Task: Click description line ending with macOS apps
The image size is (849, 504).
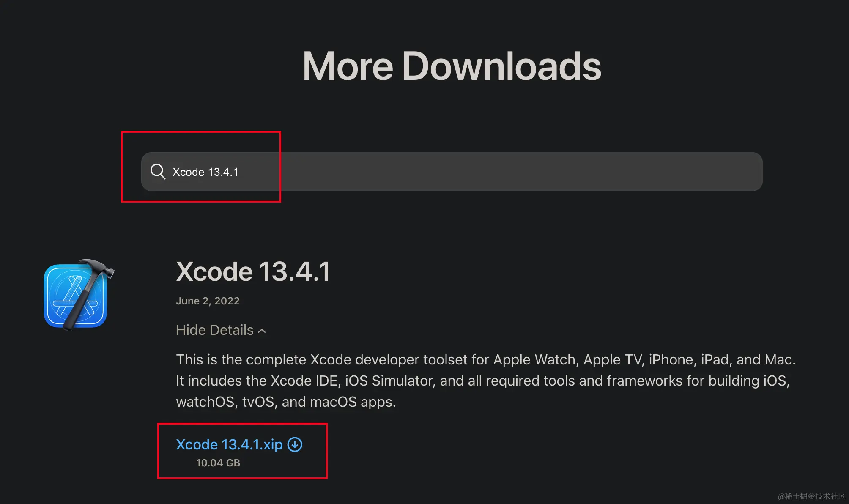Action: click(x=286, y=402)
